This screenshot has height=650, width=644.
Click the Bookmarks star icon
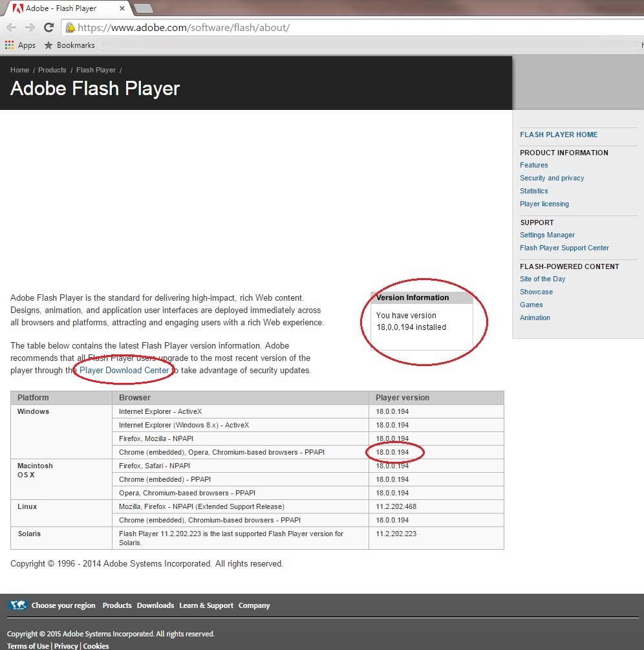48,45
